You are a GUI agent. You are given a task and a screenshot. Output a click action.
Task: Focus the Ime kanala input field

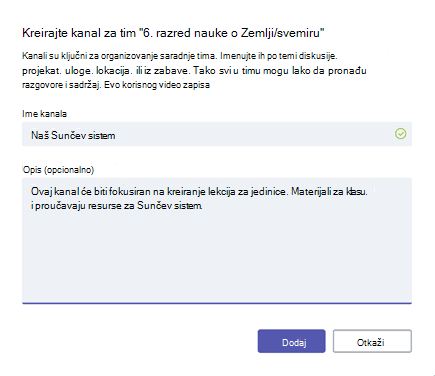[x=217, y=134]
